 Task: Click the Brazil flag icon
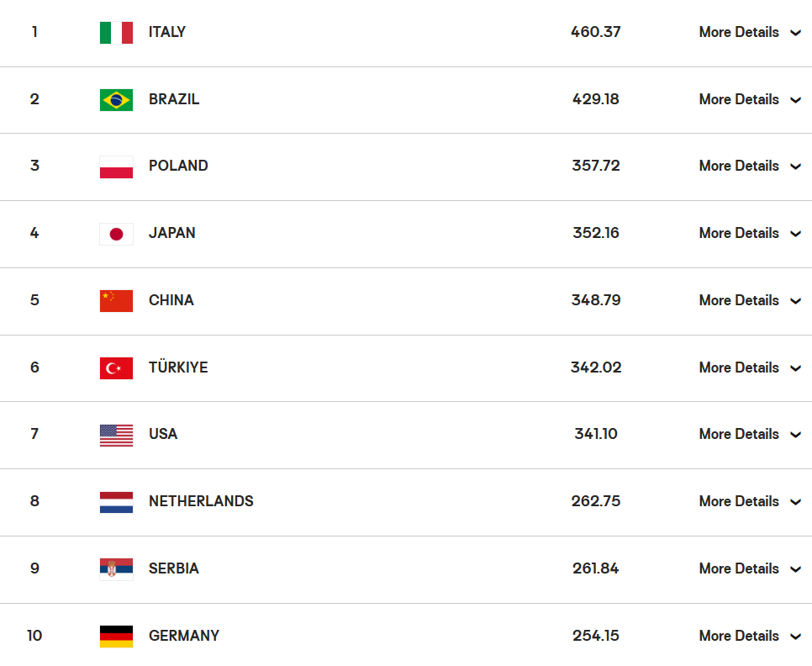pos(116,100)
